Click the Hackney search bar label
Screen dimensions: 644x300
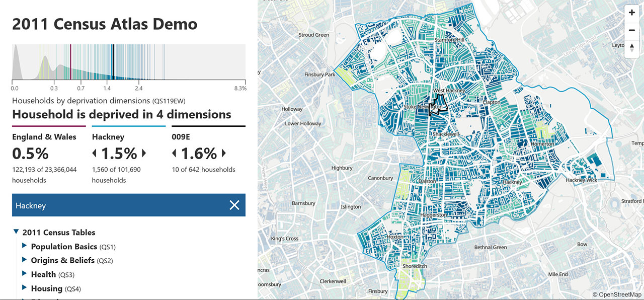31,206
